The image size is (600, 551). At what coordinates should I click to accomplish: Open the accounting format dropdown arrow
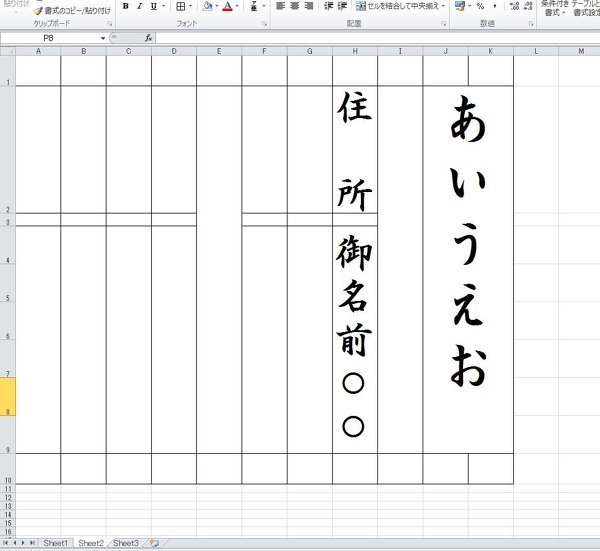(470, 6)
